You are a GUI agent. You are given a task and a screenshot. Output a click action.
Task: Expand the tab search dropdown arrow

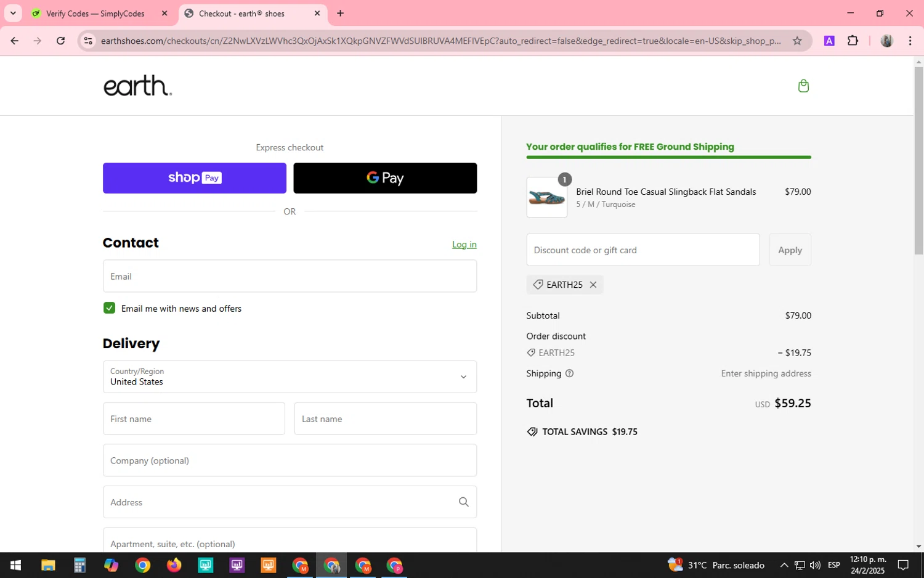click(13, 13)
